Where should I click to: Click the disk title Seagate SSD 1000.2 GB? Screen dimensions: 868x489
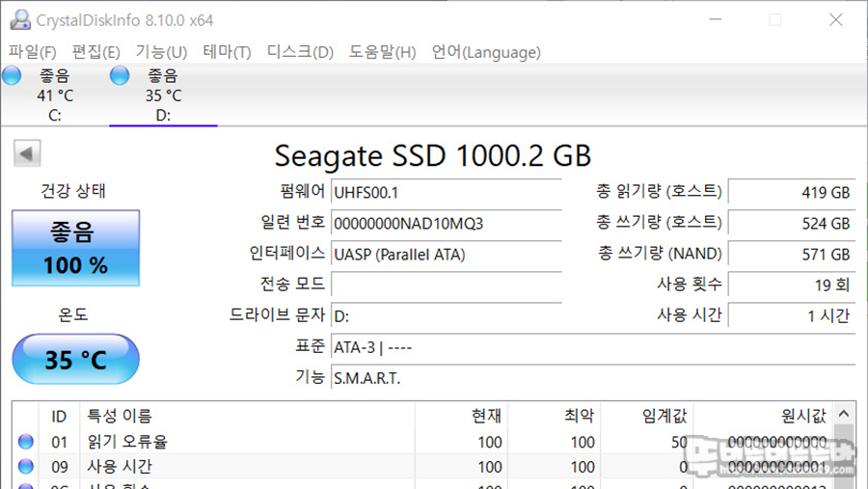tap(433, 155)
